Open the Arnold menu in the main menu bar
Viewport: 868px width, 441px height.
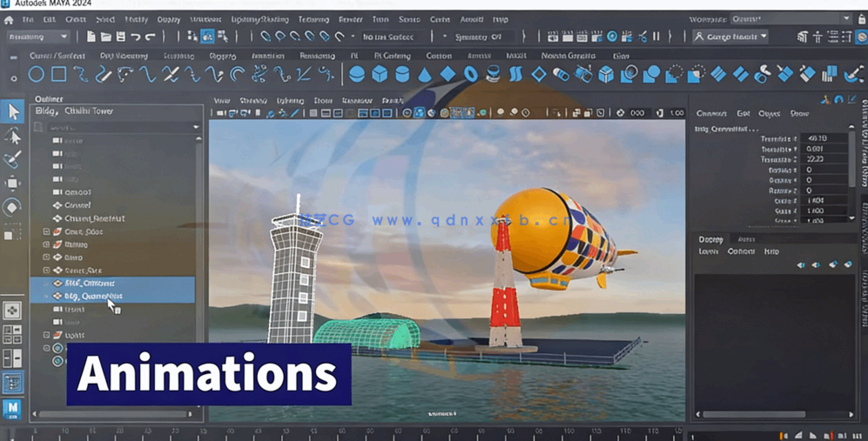pyautogui.click(x=472, y=20)
